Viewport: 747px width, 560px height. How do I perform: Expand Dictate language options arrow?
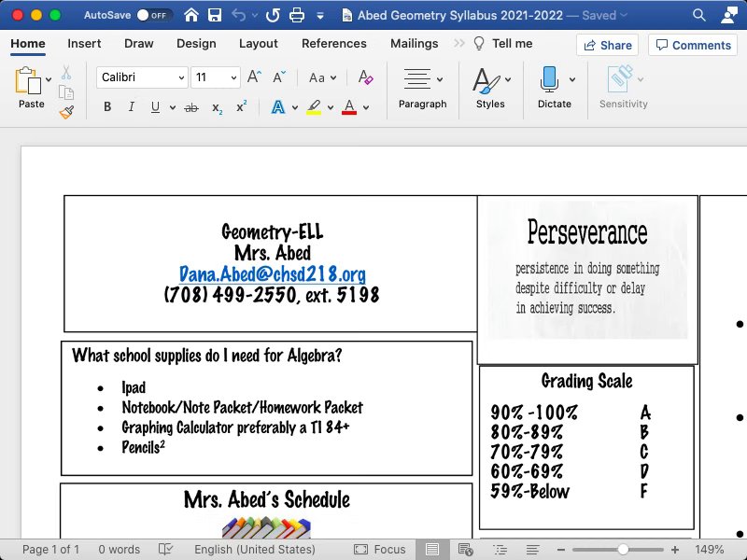point(572,79)
